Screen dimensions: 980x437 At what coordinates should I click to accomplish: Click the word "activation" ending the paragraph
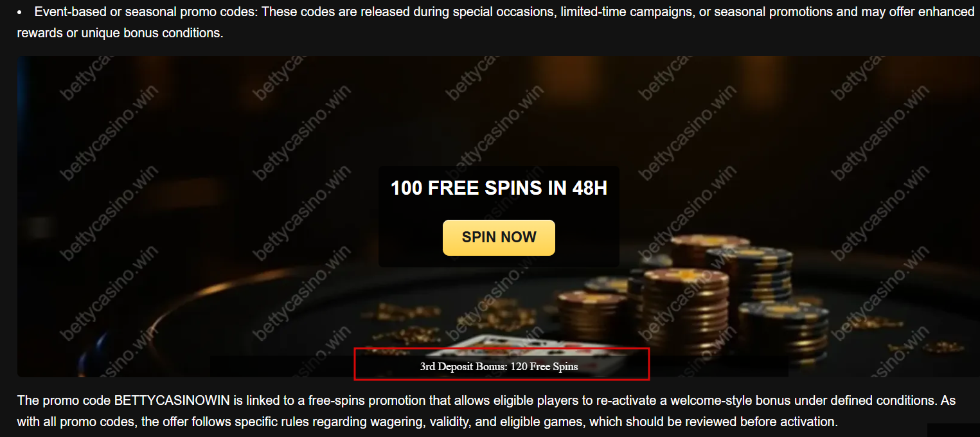click(811, 422)
